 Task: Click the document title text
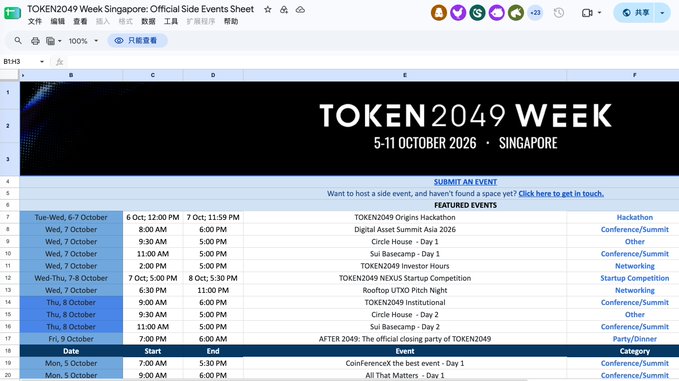click(x=141, y=9)
